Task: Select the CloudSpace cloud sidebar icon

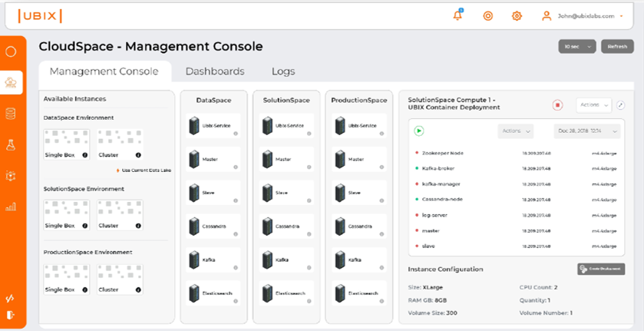Action: tap(11, 83)
